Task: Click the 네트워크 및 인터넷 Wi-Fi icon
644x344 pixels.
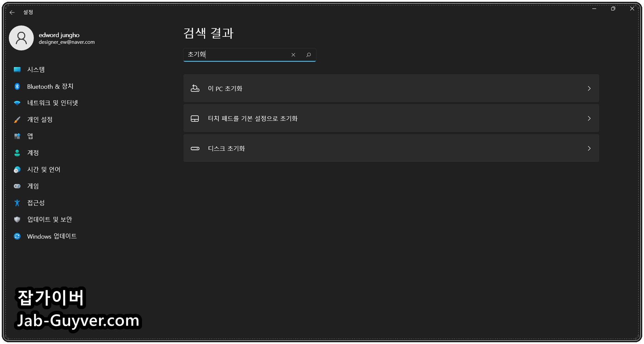Action: (17, 103)
